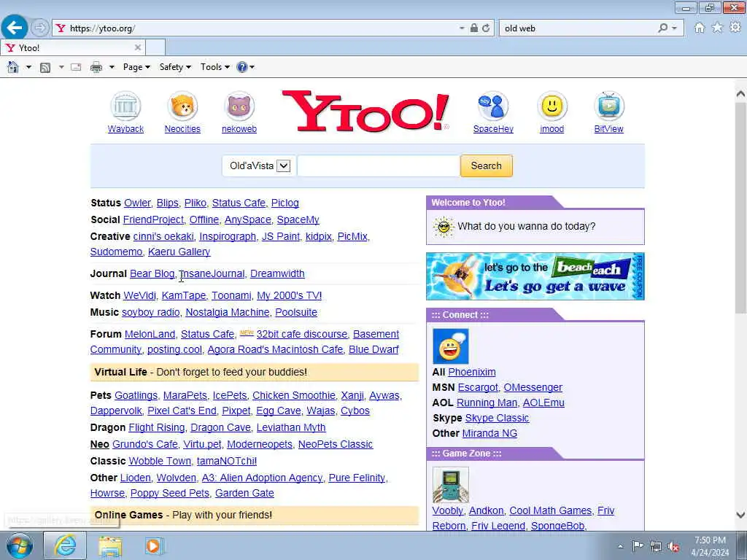Open the Poolsuite link
The image size is (747, 560).
coord(296,312)
